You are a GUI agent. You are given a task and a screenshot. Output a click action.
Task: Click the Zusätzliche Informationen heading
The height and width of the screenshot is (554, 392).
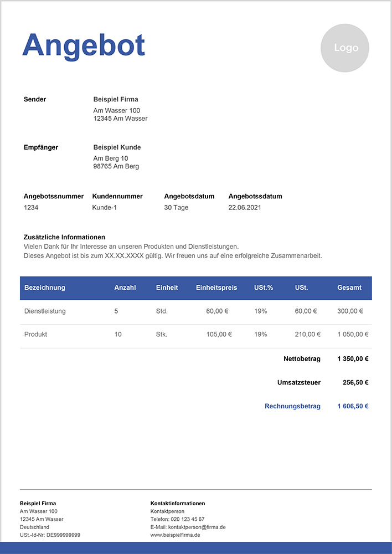click(x=64, y=237)
